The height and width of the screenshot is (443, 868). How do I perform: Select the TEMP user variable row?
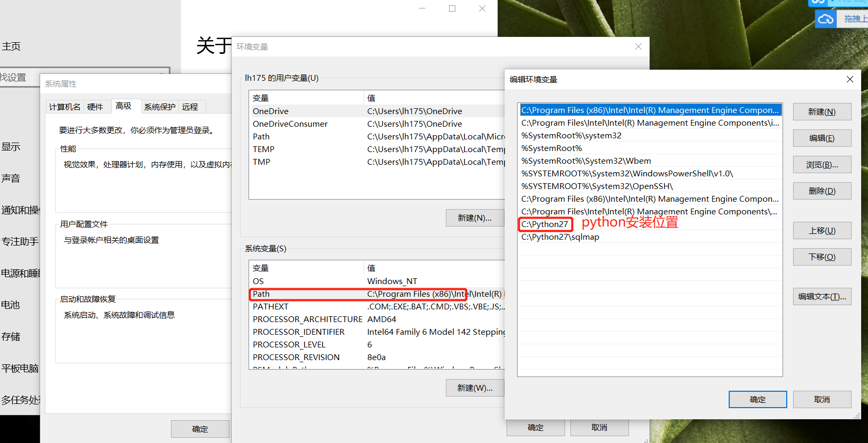pos(377,149)
